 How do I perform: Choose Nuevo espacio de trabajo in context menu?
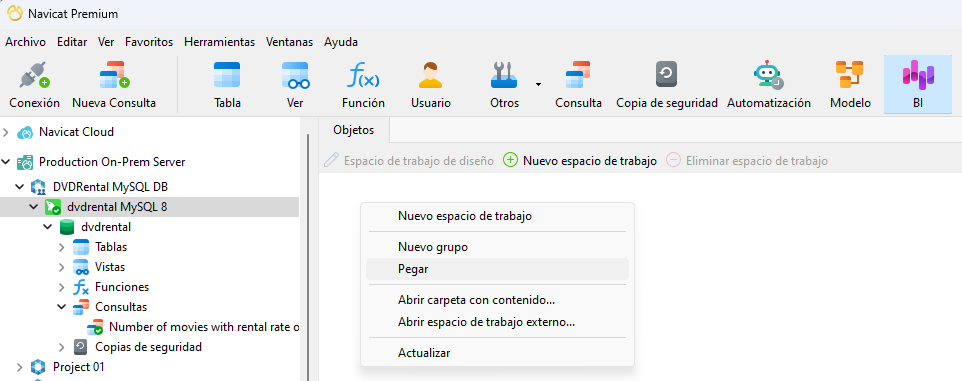(498, 216)
